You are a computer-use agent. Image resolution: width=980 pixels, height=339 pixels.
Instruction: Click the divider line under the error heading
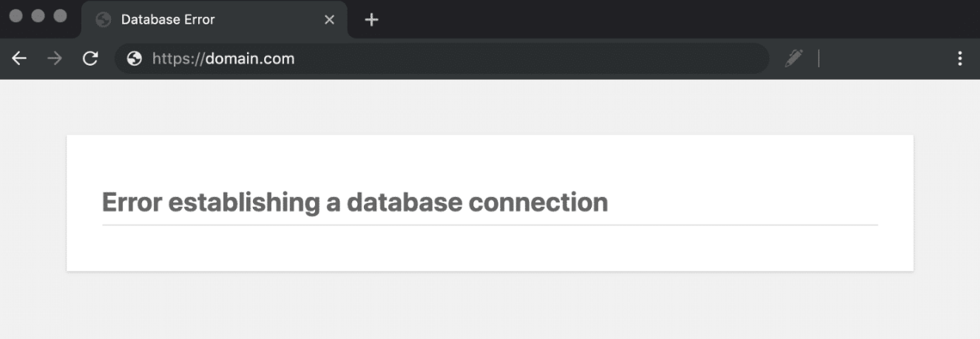point(490,225)
